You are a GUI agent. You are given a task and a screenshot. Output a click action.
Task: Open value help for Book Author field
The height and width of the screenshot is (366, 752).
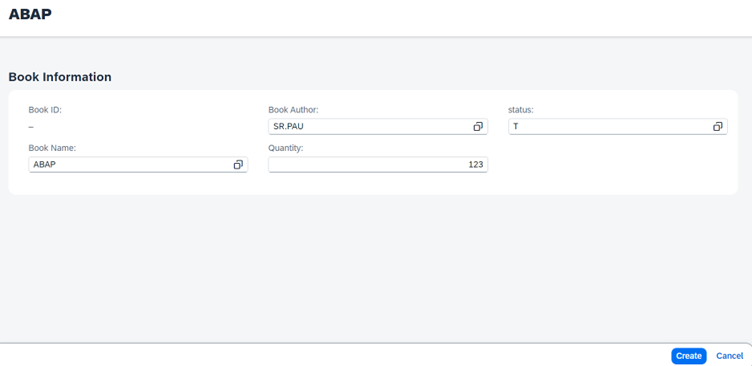point(478,127)
